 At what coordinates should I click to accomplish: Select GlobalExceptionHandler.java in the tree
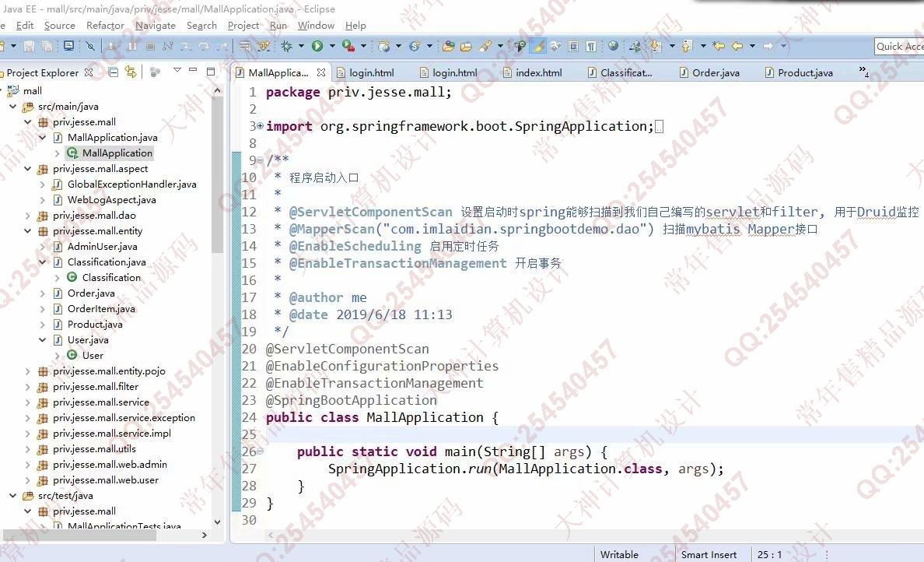click(x=132, y=184)
